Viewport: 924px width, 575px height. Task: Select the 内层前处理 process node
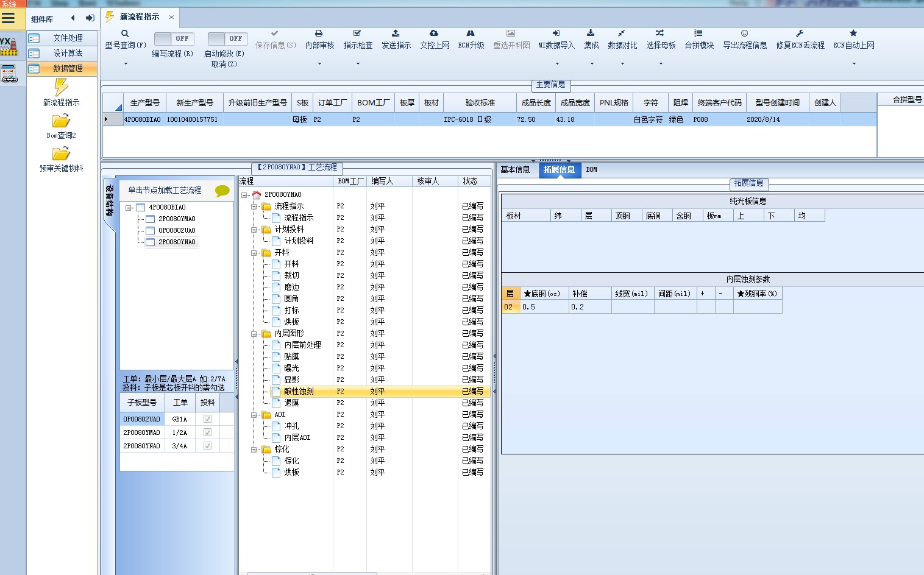point(302,345)
